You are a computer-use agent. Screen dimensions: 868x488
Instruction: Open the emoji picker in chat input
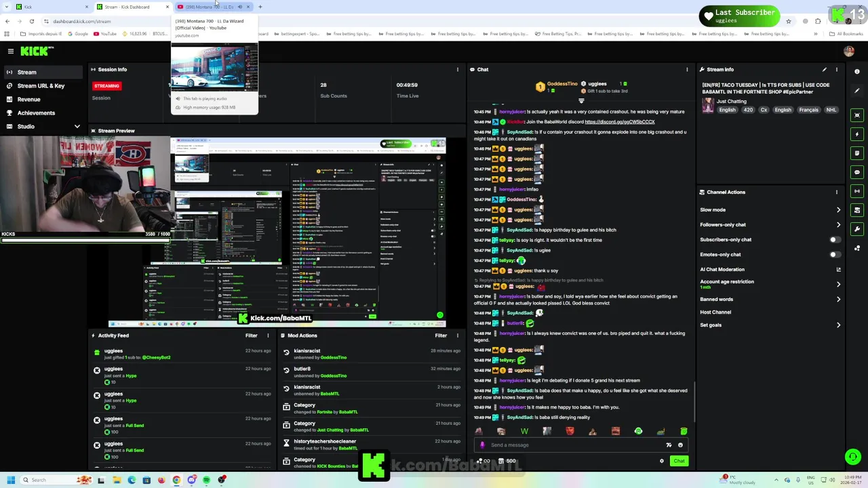tap(680, 445)
